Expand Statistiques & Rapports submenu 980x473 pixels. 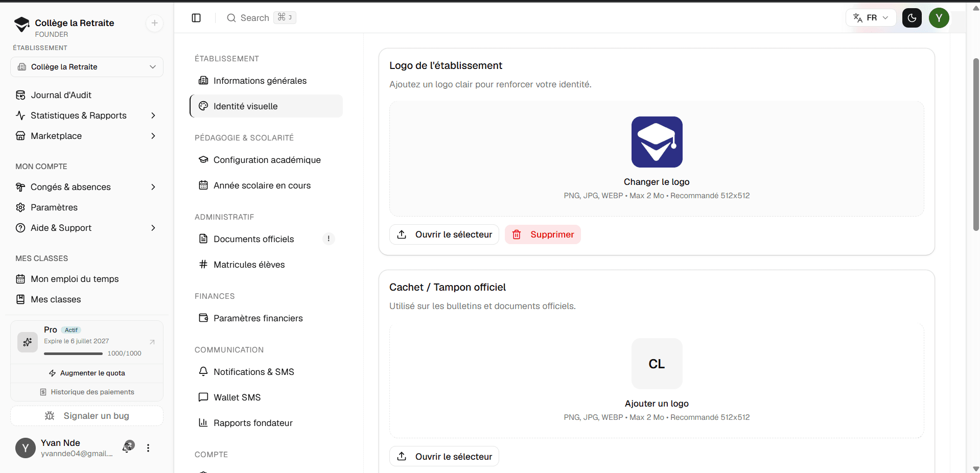click(153, 115)
